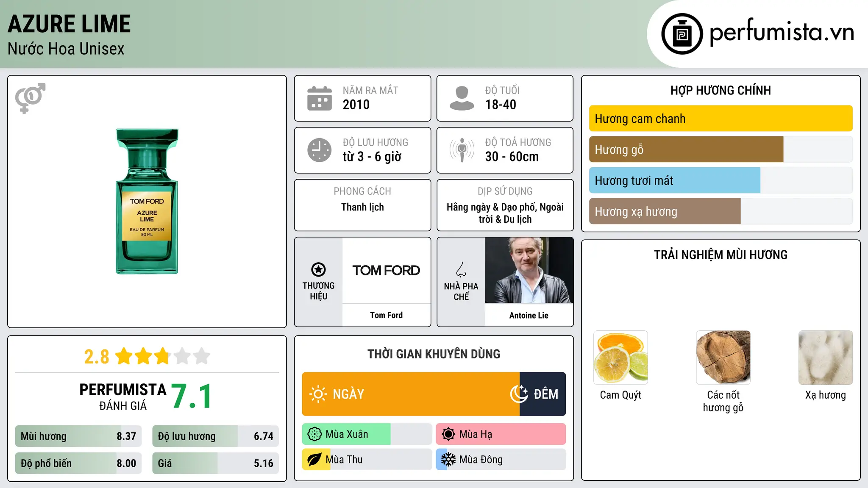Click the Mùi hương 8.37 score bar
This screenshot has width=868, height=488.
(78, 436)
